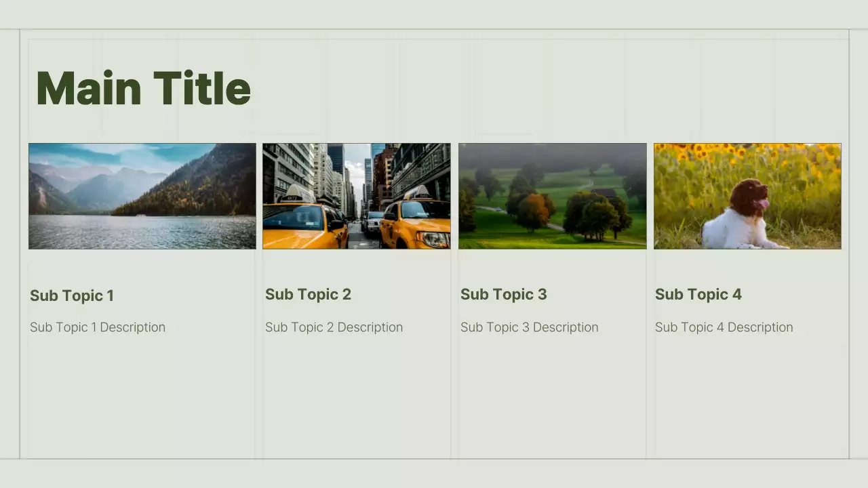The image size is (868, 488).
Task: Click the Sub Topic 4 Description text
Action: [724, 327]
